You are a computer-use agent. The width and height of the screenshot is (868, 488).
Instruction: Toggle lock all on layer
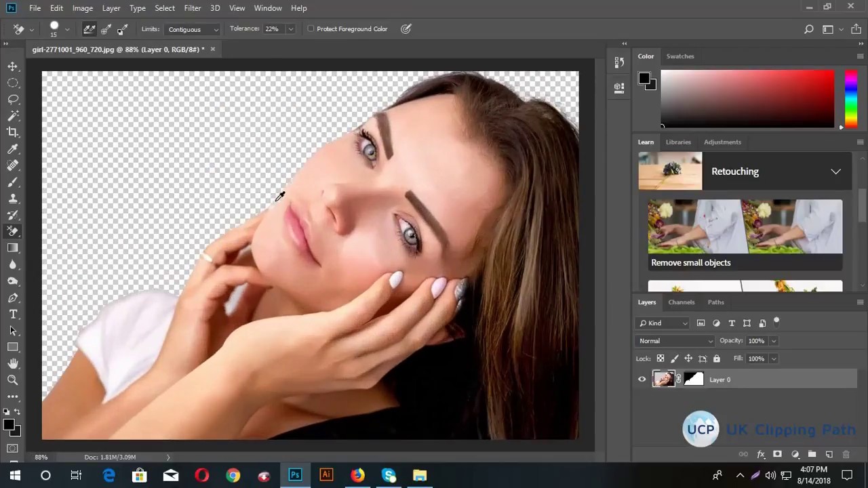pyautogui.click(x=716, y=359)
